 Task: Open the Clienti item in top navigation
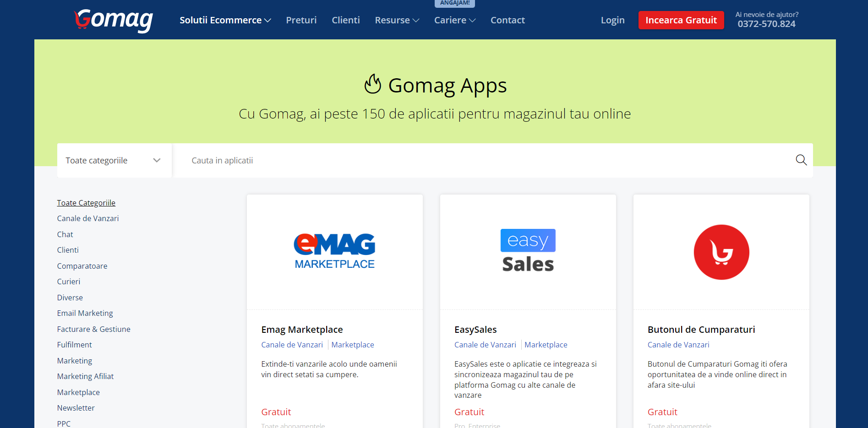coord(346,20)
